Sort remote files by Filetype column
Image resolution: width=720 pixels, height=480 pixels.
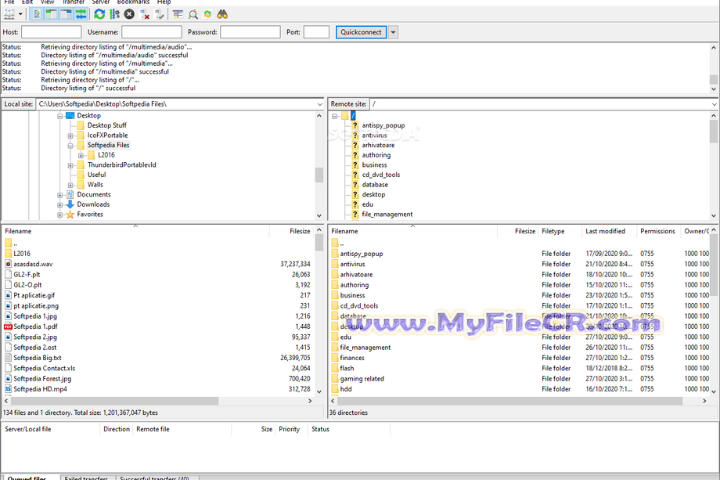[553, 231]
